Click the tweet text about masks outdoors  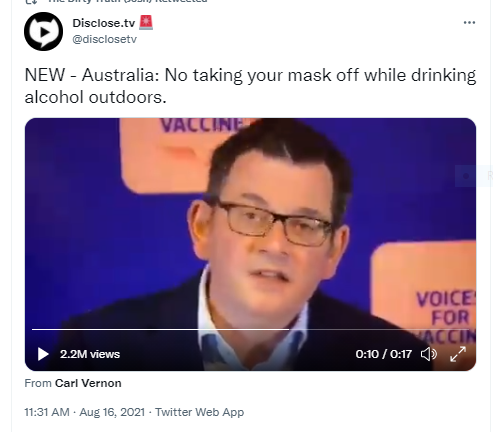(250, 86)
